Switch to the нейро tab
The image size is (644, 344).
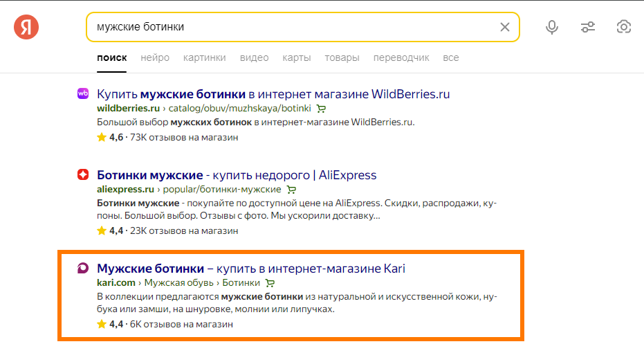pos(155,58)
